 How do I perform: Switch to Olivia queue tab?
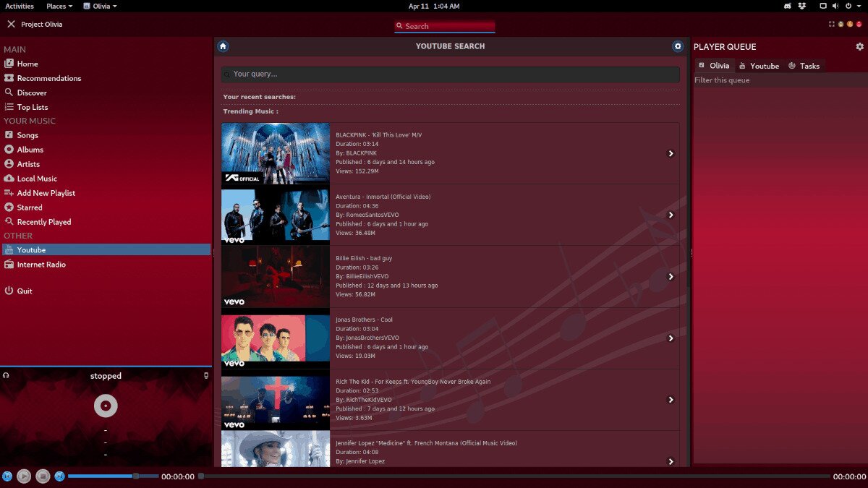[x=715, y=66]
